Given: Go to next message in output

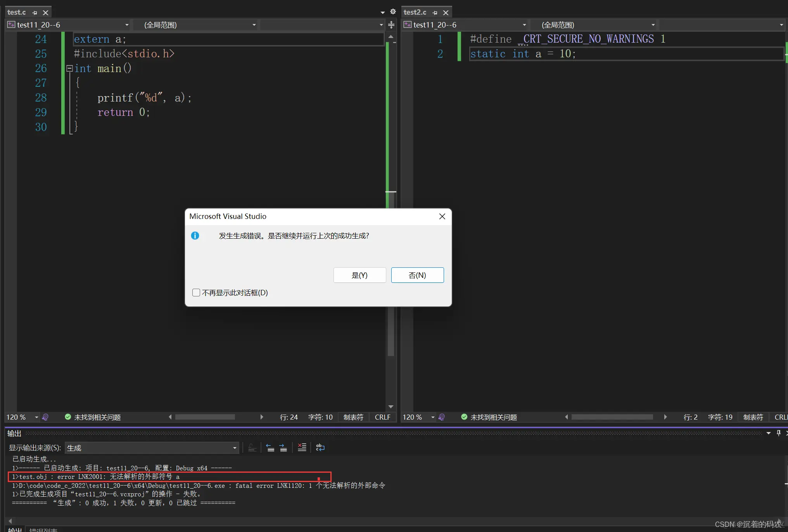Looking at the screenshot, I should click(x=283, y=448).
